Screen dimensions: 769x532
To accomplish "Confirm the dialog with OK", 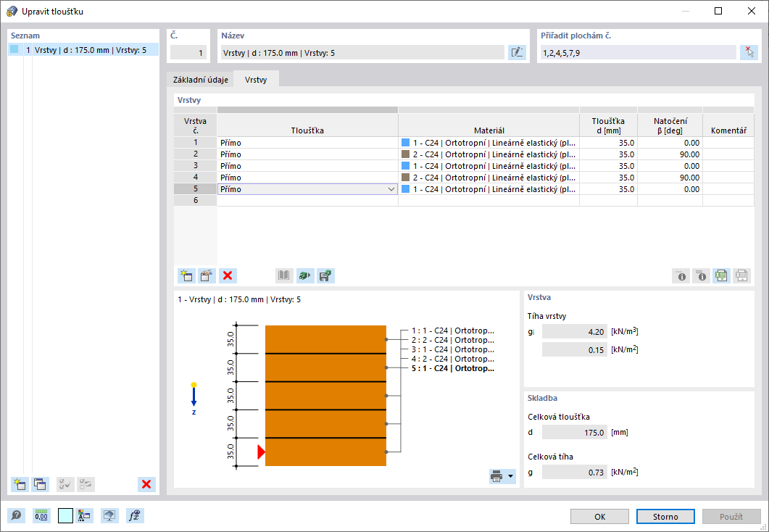I will coord(600,516).
